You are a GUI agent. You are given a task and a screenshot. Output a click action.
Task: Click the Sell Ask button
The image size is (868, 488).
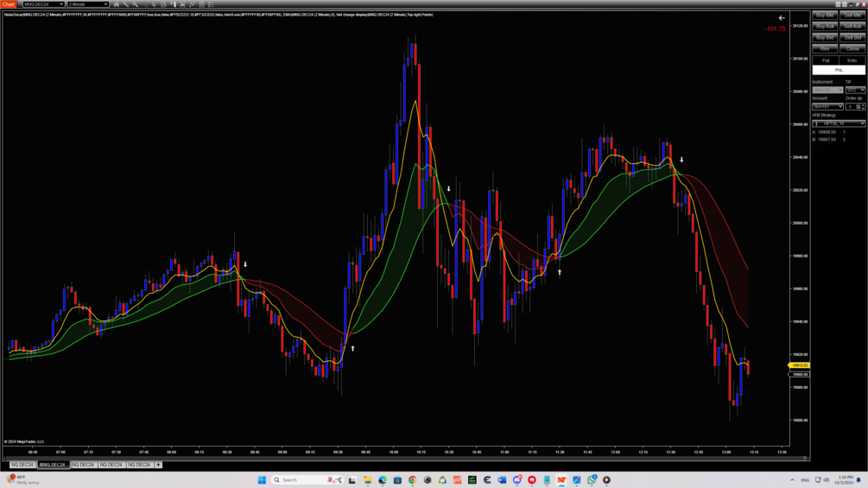tap(852, 26)
